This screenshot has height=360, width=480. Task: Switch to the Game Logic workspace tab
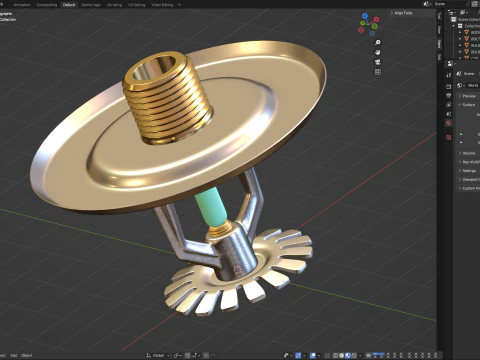tap(91, 5)
